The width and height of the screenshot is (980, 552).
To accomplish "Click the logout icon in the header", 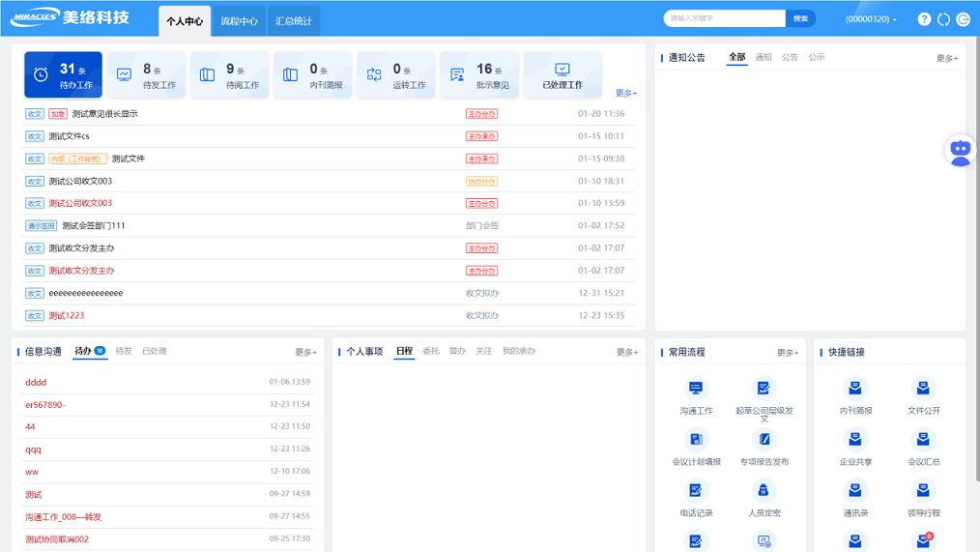I will 963,19.
